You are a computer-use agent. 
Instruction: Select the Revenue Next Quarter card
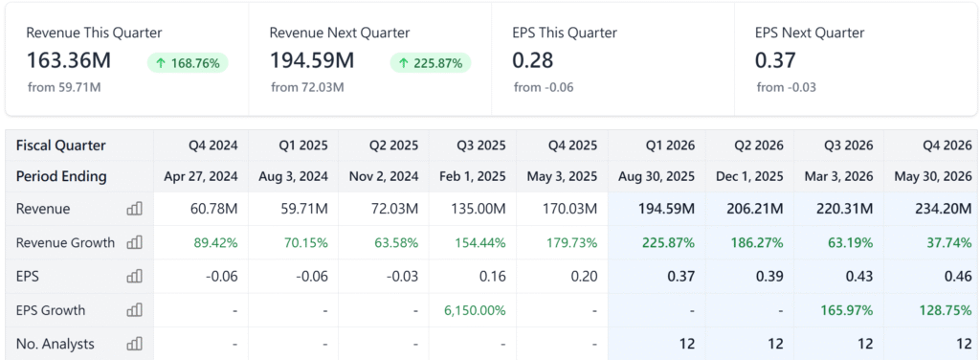coord(370,59)
